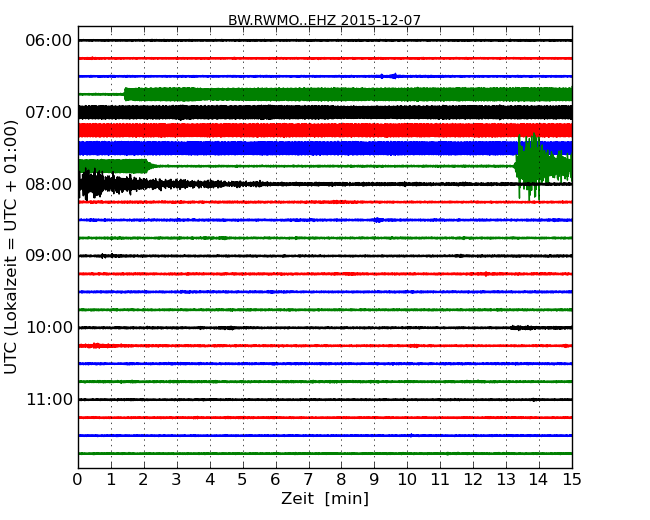
Task: Select the '10:00' y-axis time label
Action: (49, 328)
